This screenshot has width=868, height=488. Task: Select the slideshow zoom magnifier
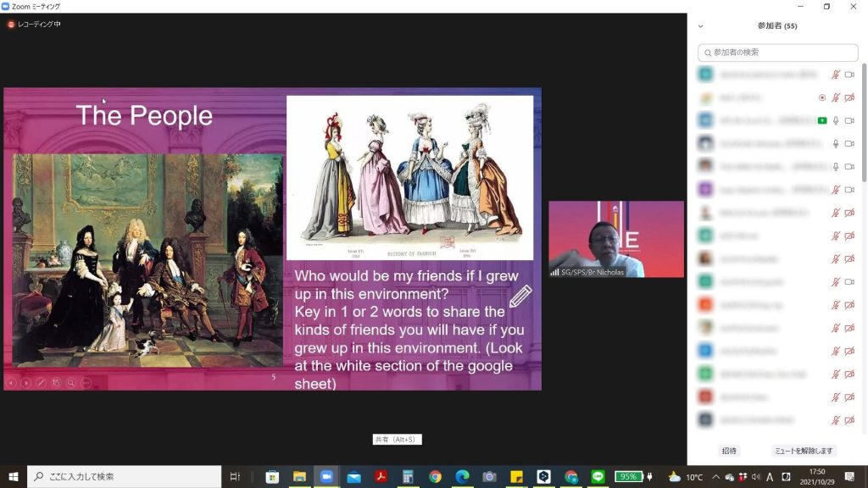pyautogui.click(x=71, y=382)
